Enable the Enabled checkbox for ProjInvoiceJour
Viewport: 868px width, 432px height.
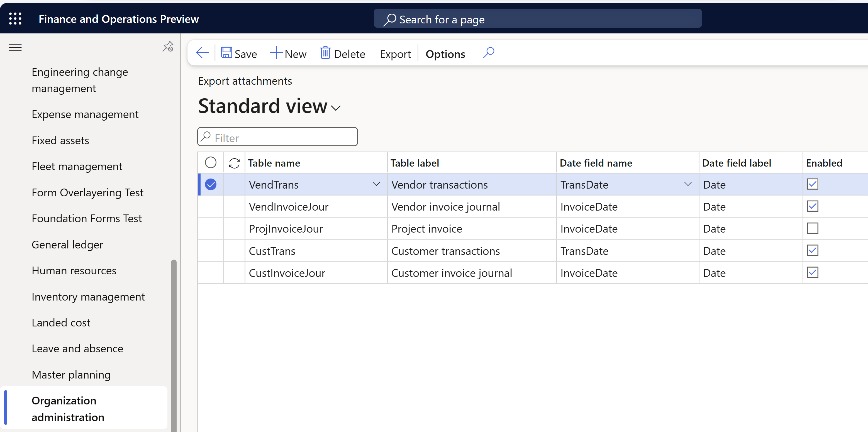pyautogui.click(x=812, y=228)
